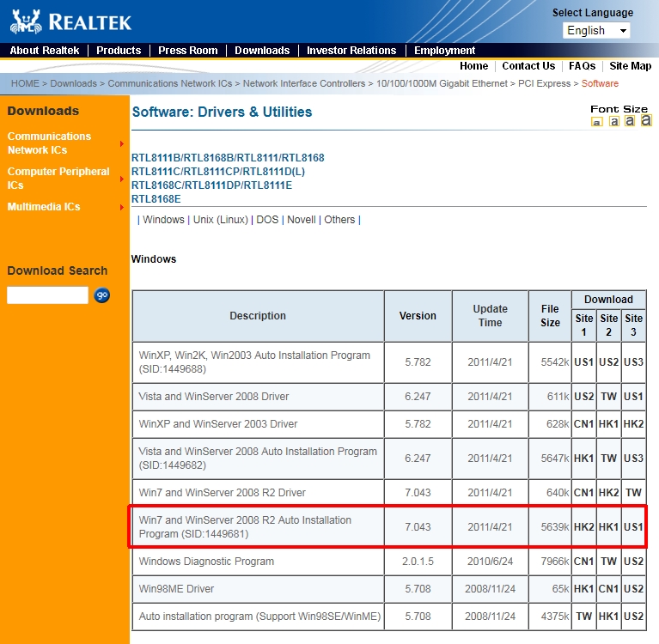The width and height of the screenshot is (659, 644).
Task: Click Network Interface Controllers breadcrumb
Action: (304, 83)
